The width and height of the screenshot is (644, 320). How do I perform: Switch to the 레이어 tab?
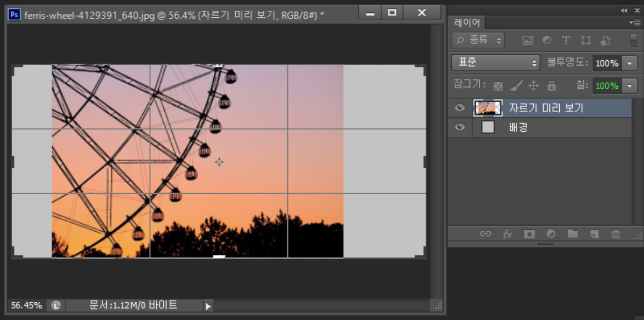pyautogui.click(x=467, y=22)
